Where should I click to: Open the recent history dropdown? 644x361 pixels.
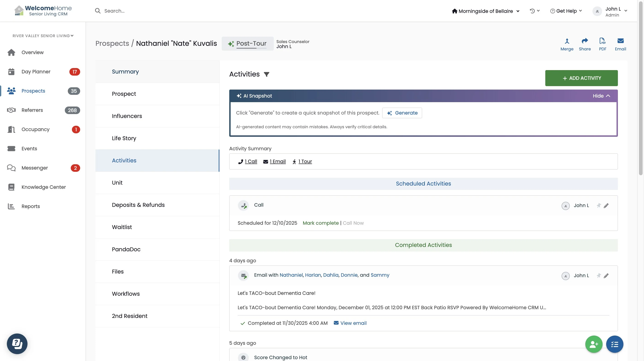click(x=535, y=11)
